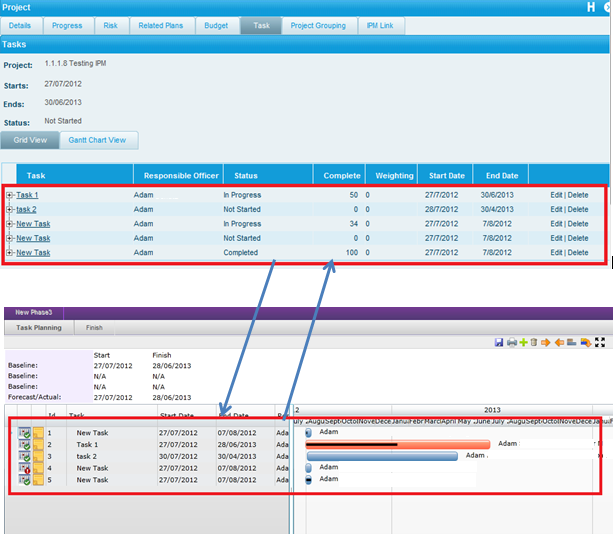Click the End Date header in Tasks grid

tap(502, 176)
